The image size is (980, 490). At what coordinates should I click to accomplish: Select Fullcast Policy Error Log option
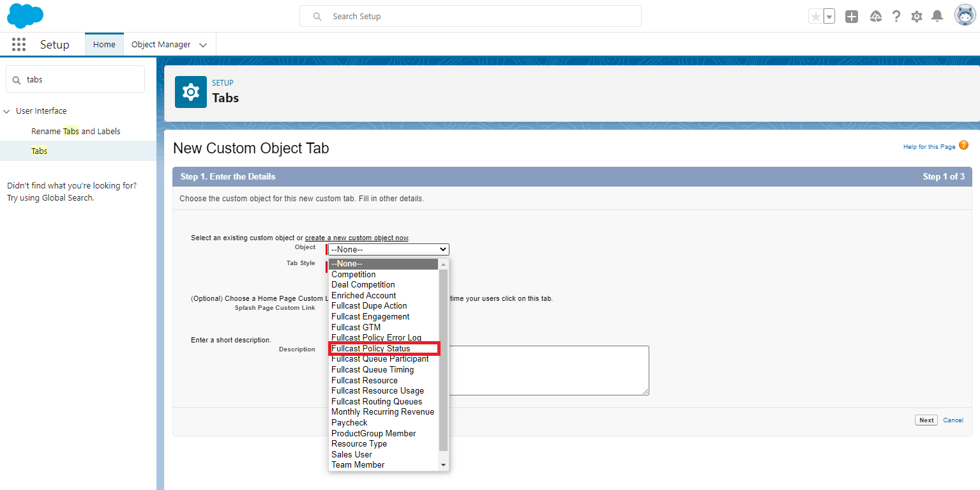(384, 338)
